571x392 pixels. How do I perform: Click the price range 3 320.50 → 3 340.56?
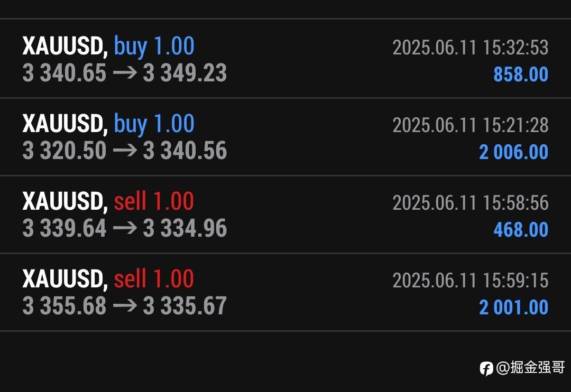click(125, 151)
